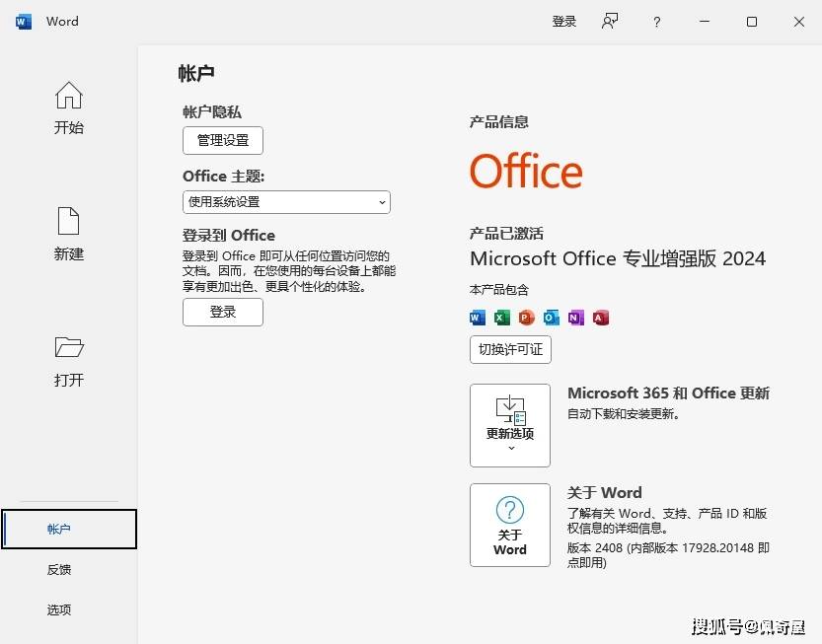822x644 pixels.
Task: Click the 登录到 Office heading
Action: point(229,236)
